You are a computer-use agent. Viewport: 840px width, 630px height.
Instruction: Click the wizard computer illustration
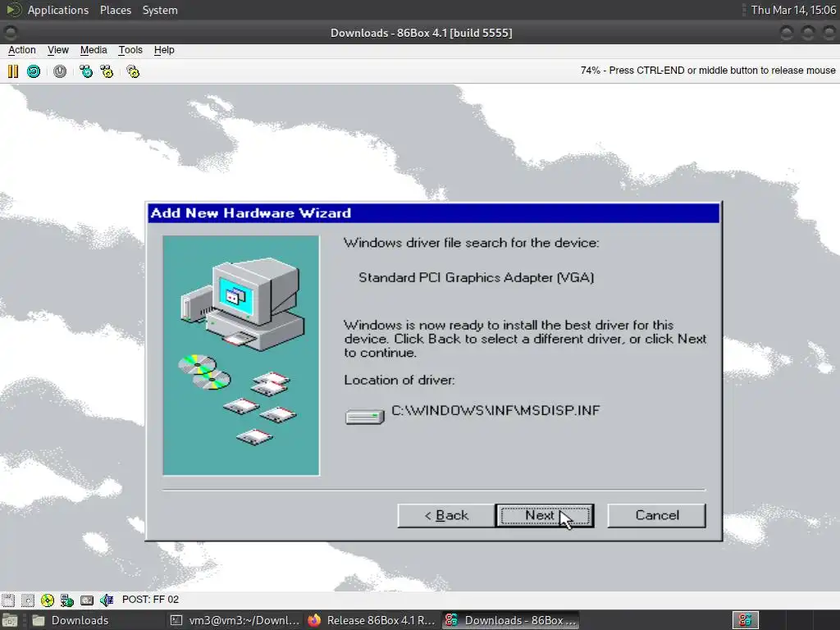pyautogui.click(x=241, y=355)
